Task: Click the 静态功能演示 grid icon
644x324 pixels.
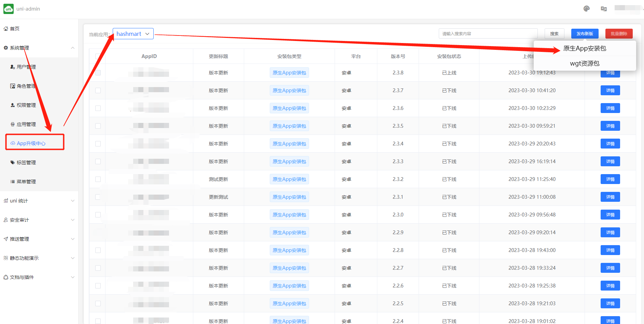Action: (6, 258)
